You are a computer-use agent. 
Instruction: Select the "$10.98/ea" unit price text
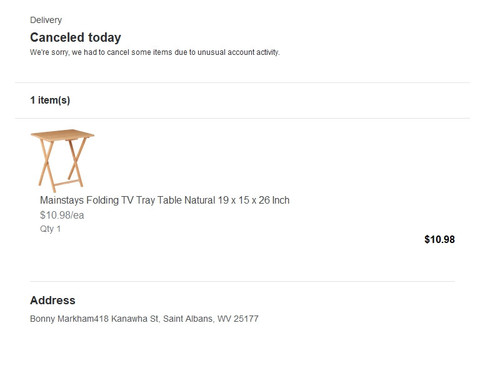pos(62,215)
